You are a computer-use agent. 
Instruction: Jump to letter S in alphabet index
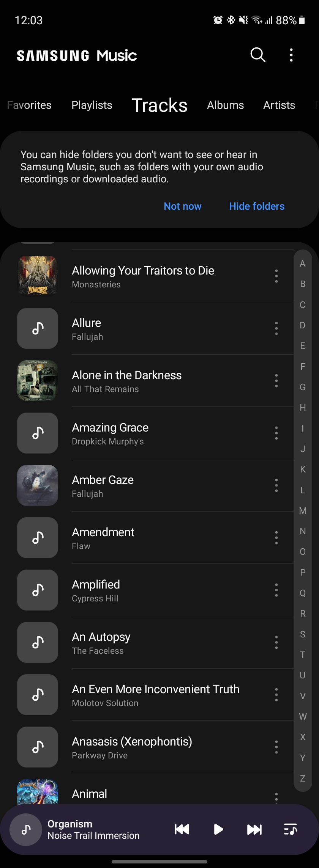[x=303, y=634]
